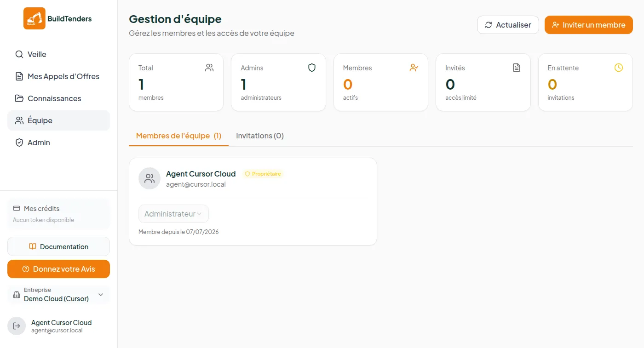644x348 pixels.
Task: Switch to the Invitations (0) tab
Action: [x=260, y=136]
